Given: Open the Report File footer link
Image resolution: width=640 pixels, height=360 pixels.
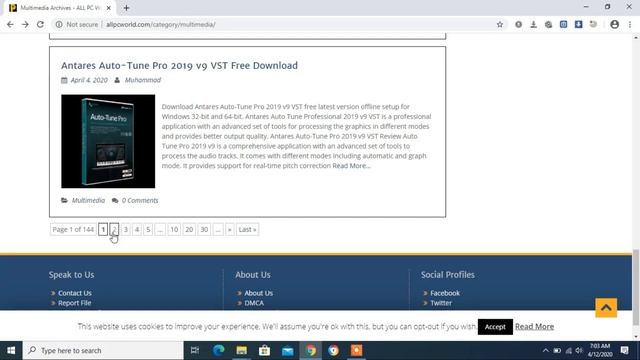Looking at the screenshot, I should tap(75, 303).
